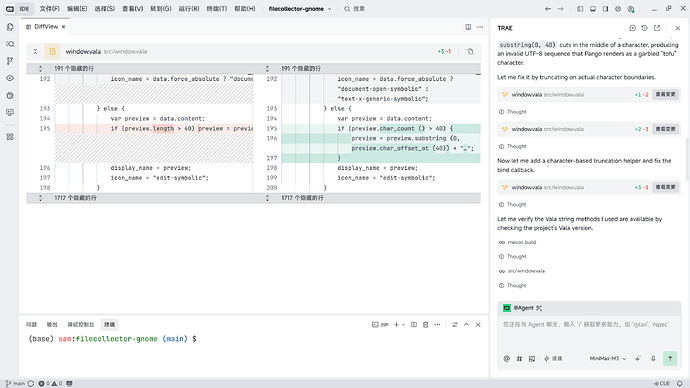Toggle the bottom panel layout icon
690x388 pixels.
coord(593,9)
